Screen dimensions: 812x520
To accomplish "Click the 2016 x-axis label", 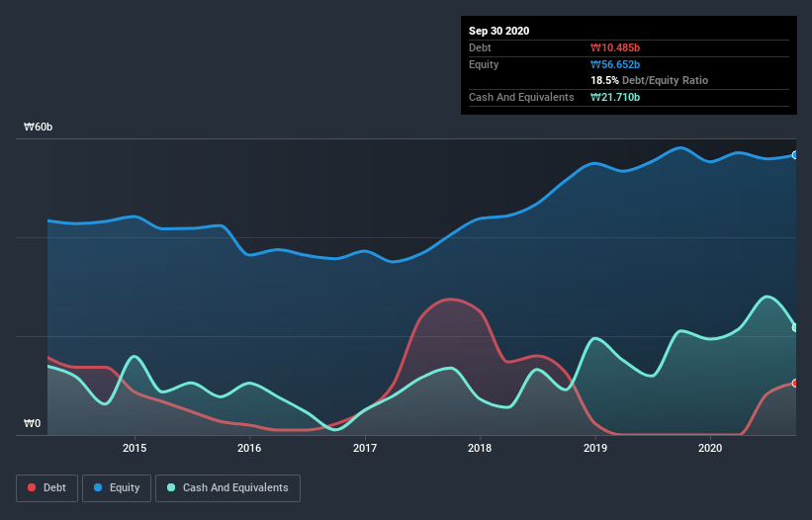I will pyautogui.click(x=249, y=448).
